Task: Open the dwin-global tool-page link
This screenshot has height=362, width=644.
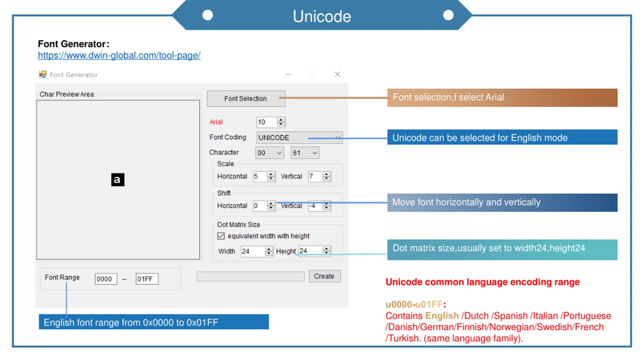Action: coord(119,55)
